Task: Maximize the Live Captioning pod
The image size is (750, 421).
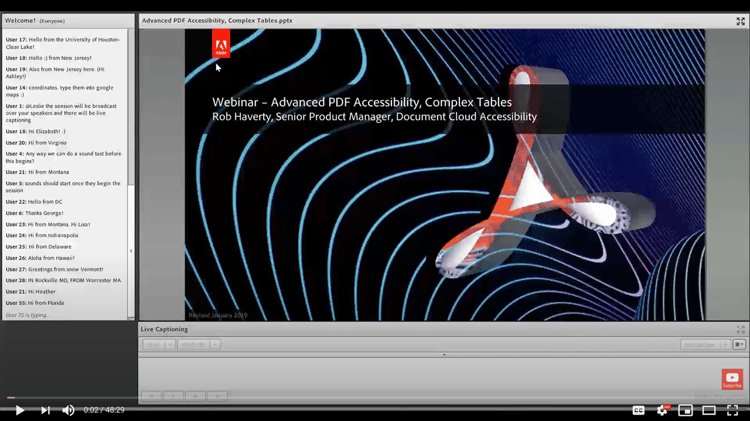Action: pyautogui.click(x=741, y=329)
